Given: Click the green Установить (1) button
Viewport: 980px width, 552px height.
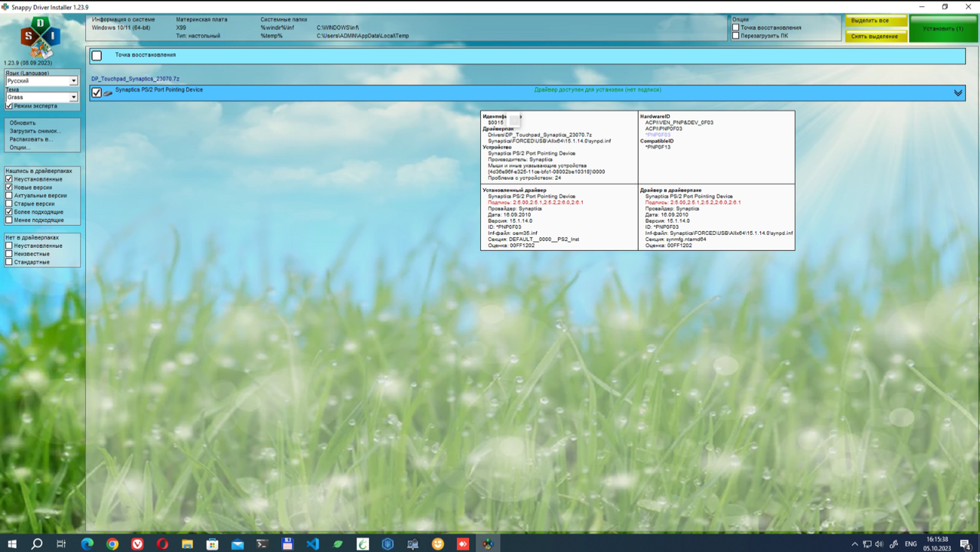Looking at the screenshot, I should [x=943, y=28].
